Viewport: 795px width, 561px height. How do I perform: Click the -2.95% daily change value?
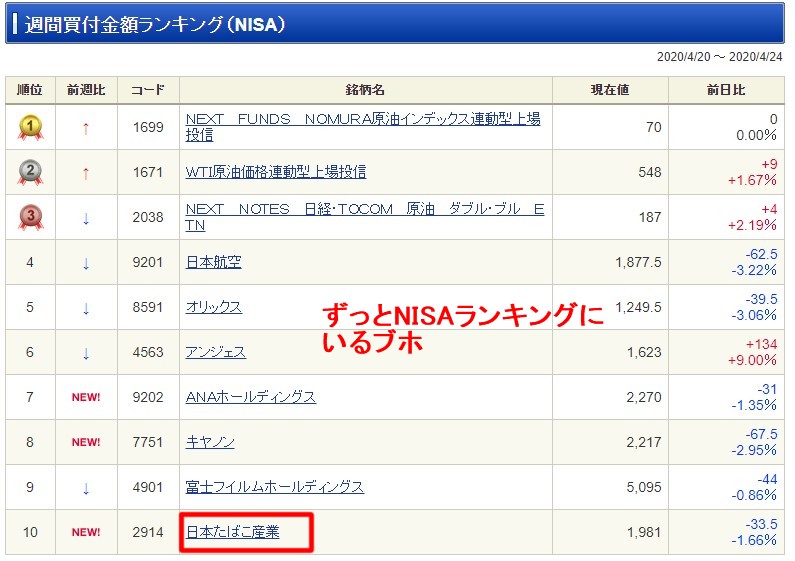click(x=754, y=450)
